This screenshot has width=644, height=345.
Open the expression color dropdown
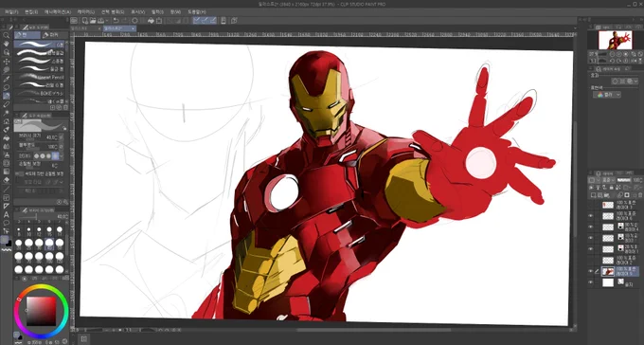click(x=607, y=95)
